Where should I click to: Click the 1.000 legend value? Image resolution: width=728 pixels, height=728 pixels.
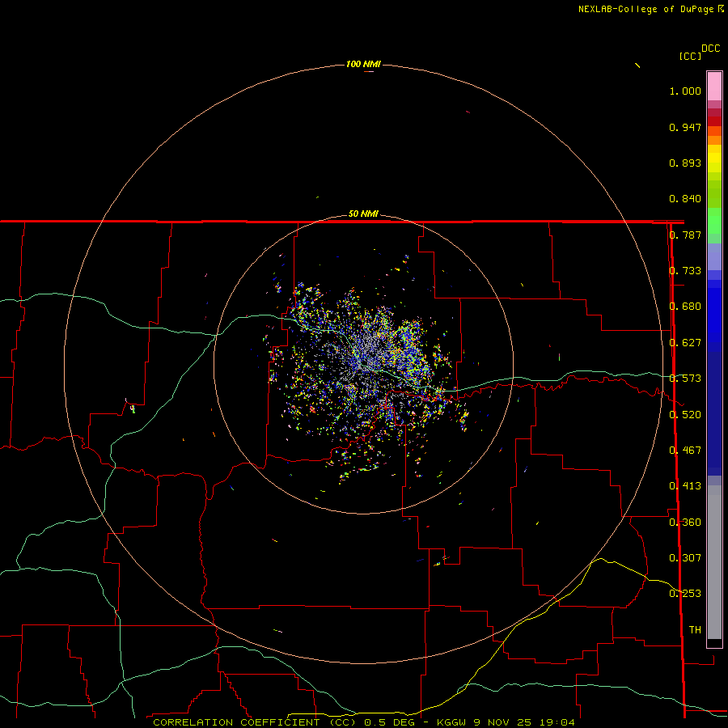click(685, 91)
